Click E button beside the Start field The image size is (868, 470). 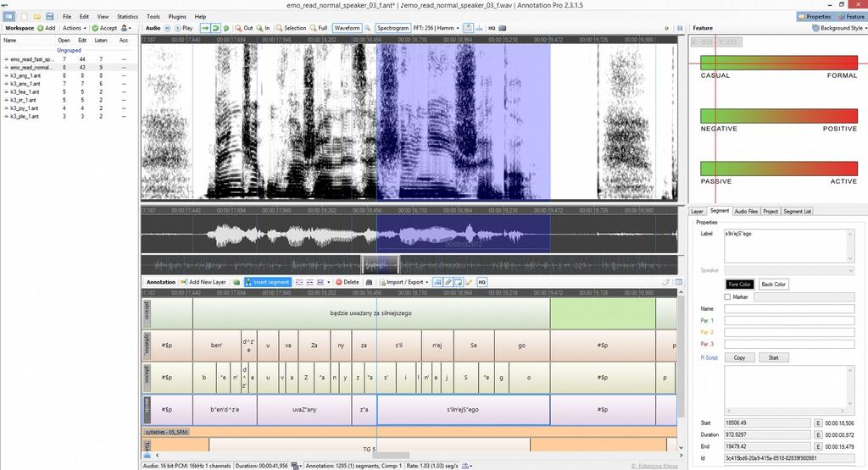[x=818, y=423]
